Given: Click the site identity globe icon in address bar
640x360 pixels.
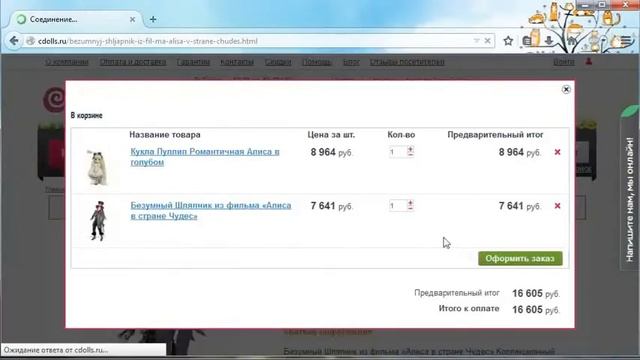Looking at the screenshot, I should click(x=30, y=41).
